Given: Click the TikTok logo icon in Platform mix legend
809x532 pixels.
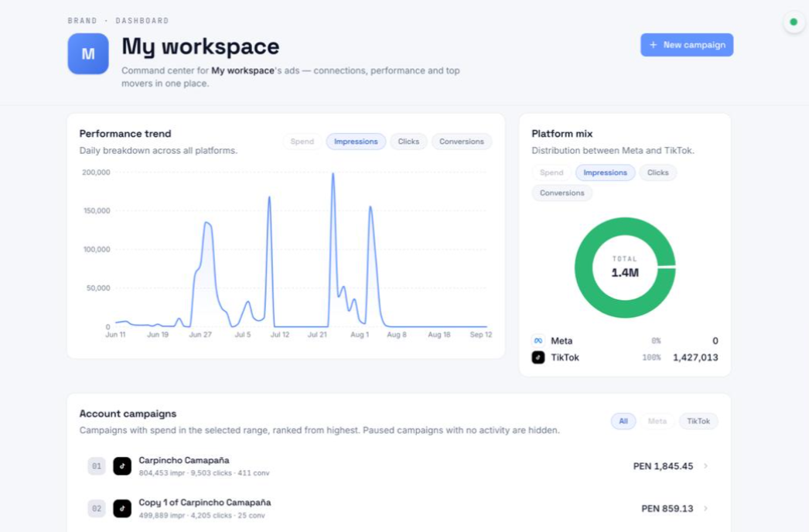Looking at the screenshot, I should [x=538, y=357].
